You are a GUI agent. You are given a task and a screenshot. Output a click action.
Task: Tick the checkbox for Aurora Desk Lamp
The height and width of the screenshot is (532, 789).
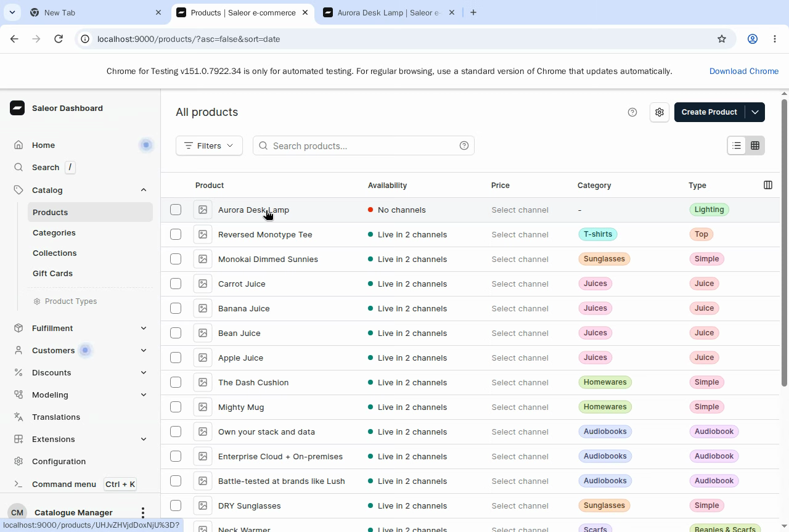coord(176,210)
